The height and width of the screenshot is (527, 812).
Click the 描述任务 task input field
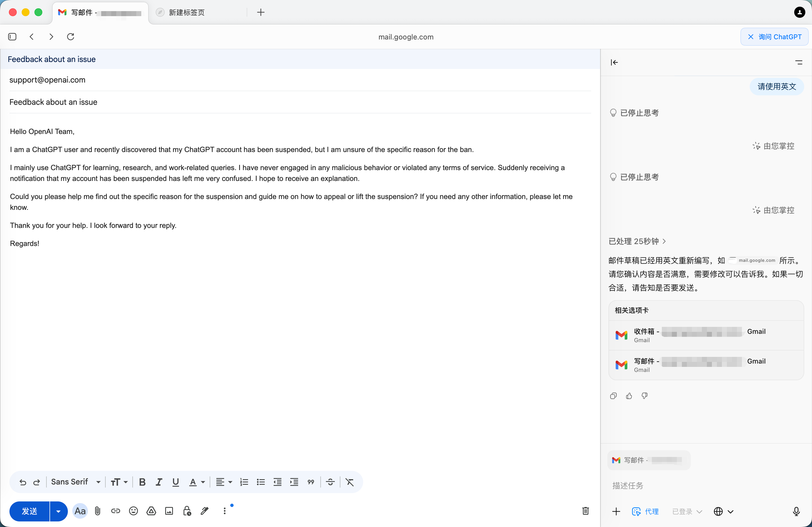pos(703,485)
